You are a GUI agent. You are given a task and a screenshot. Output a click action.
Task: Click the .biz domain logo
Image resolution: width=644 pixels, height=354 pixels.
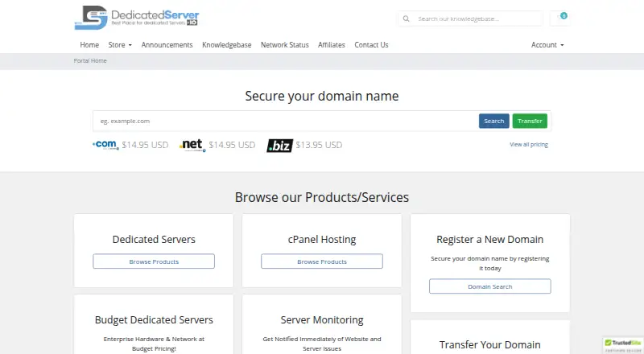pyautogui.click(x=279, y=146)
